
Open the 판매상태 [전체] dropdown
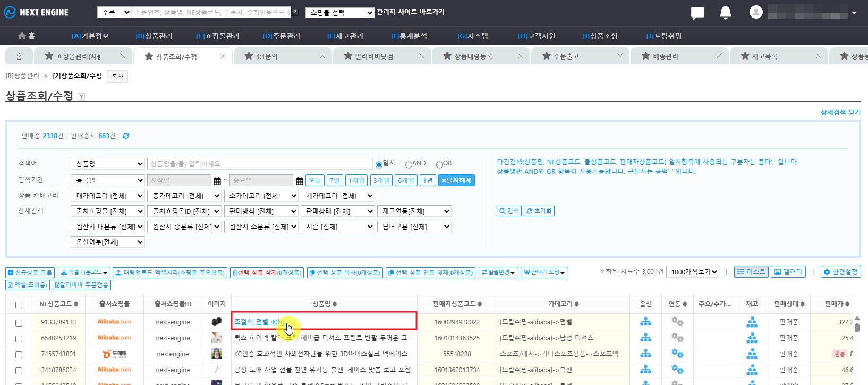[x=338, y=211]
